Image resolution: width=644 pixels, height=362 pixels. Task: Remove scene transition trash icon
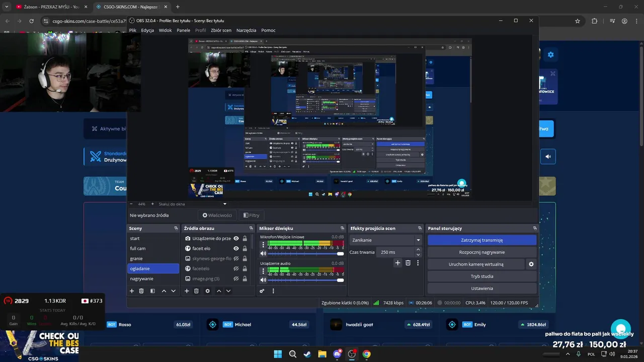(408, 262)
